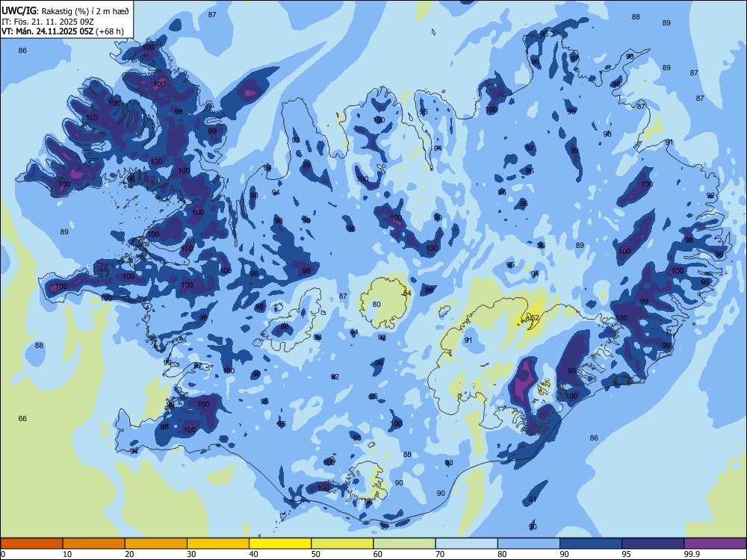747x560 pixels.
Task: Select the 95–99.9% dark navy legend swatch
Action: [x=653, y=544]
